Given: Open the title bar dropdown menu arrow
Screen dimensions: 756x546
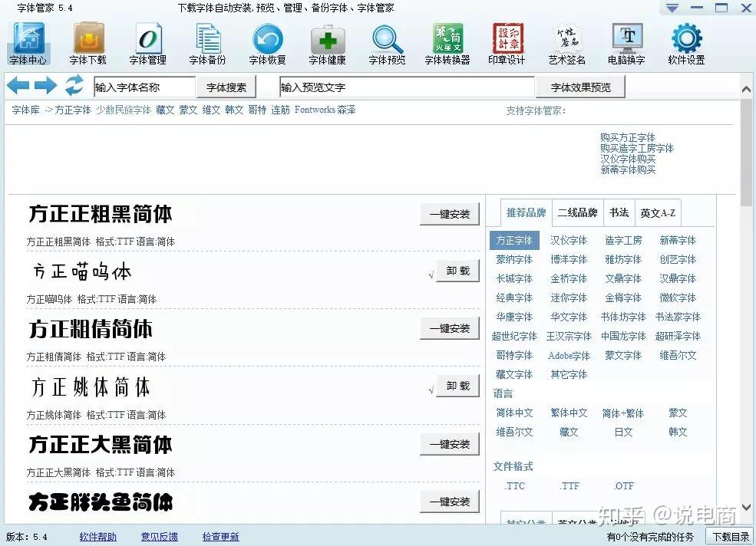Looking at the screenshot, I should pos(672,8).
